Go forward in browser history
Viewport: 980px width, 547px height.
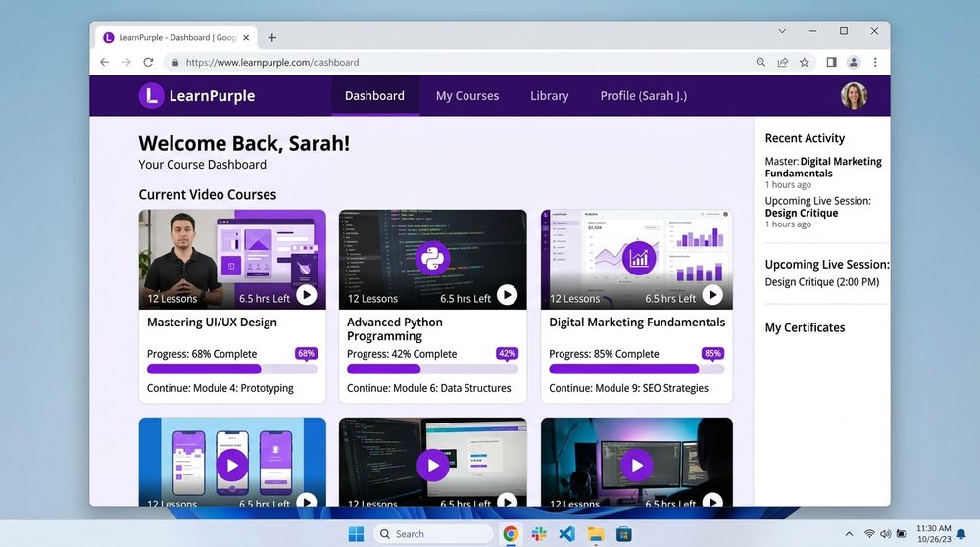[126, 62]
